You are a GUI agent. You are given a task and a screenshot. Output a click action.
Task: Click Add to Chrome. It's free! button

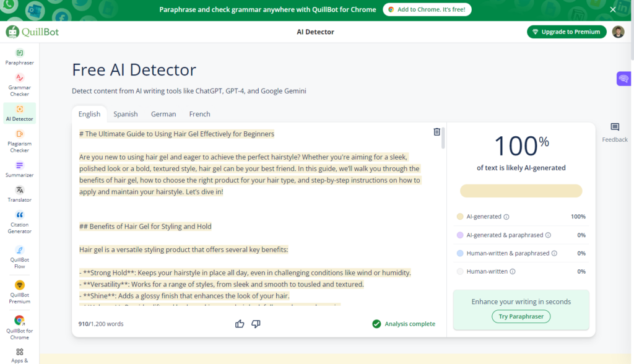pyautogui.click(x=427, y=9)
